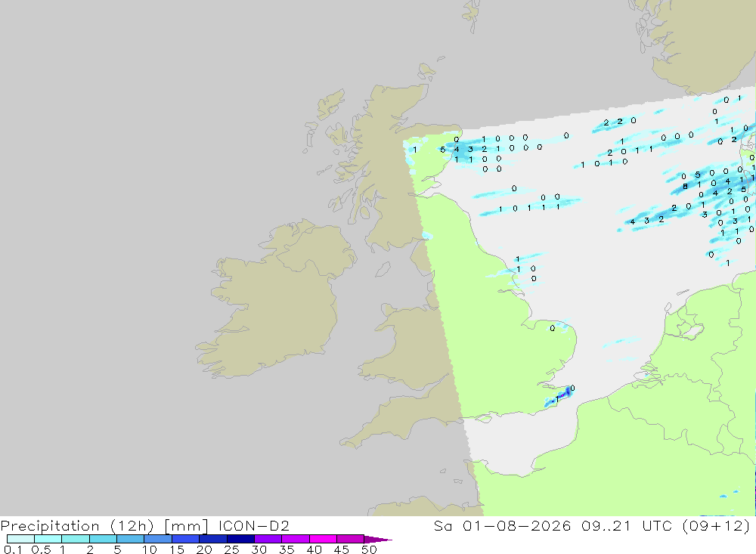Click the "10" legend value label
This screenshot has height=554, width=756.
(x=150, y=549)
